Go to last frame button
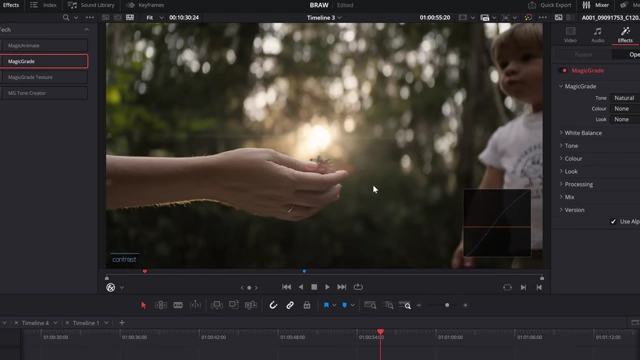The image size is (640, 360). pos(342,287)
